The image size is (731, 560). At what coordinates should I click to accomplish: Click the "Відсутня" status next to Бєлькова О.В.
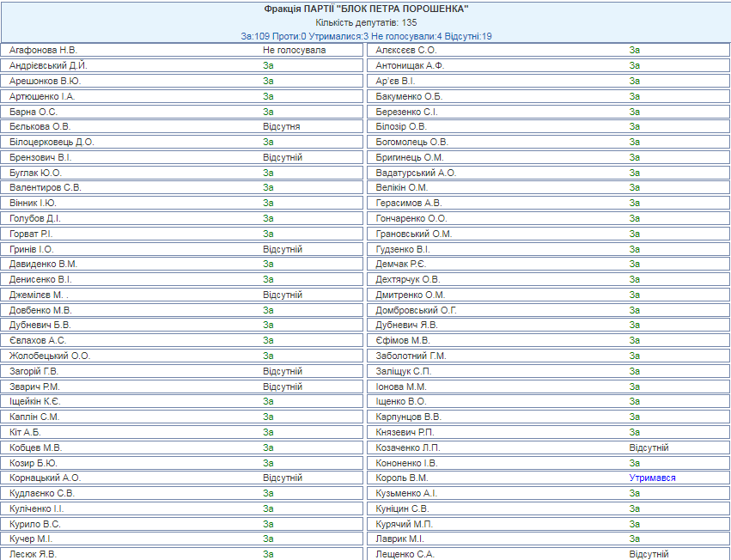281,126
